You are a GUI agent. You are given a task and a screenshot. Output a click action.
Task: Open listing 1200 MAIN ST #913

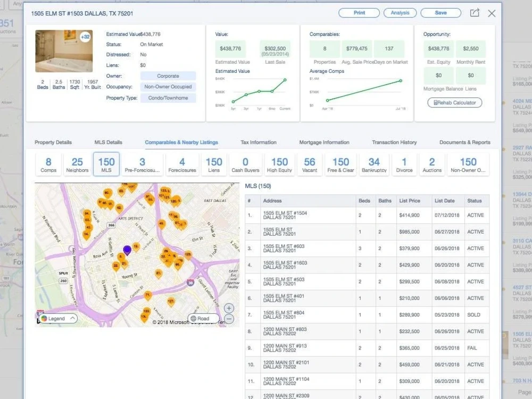[367, 348]
